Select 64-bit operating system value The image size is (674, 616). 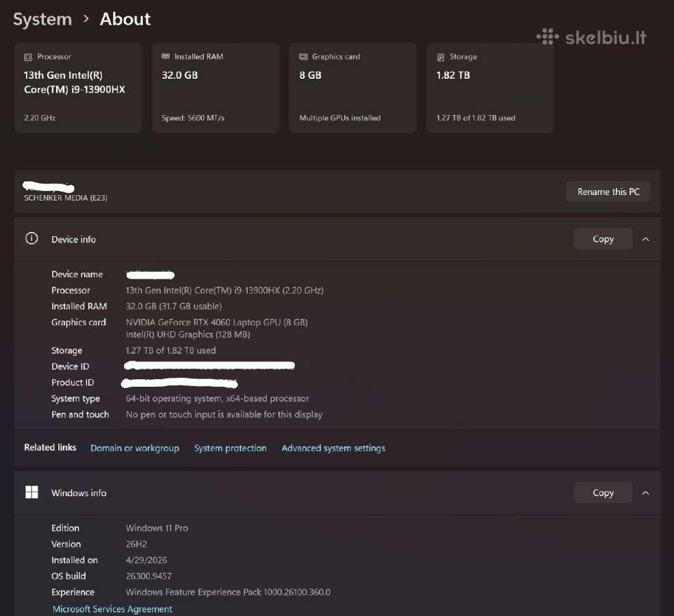pos(217,398)
